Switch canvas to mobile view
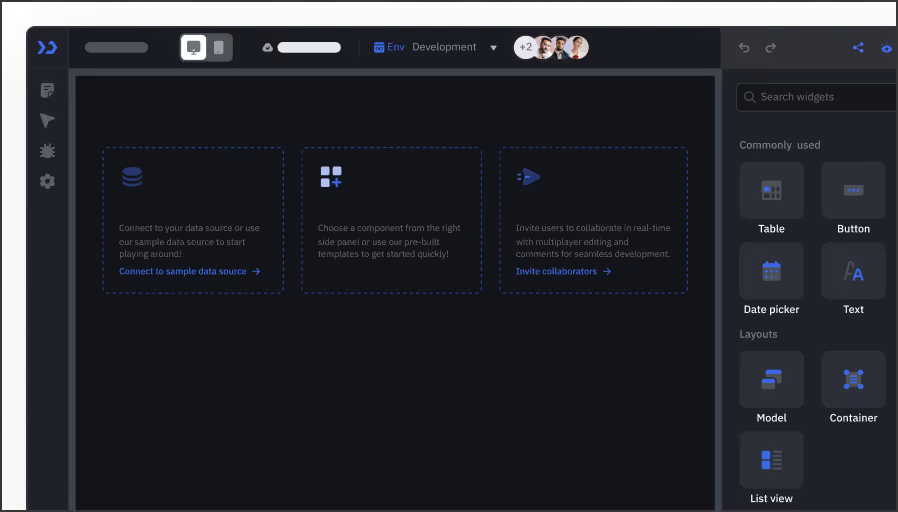 pyautogui.click(x=219, y=47)
